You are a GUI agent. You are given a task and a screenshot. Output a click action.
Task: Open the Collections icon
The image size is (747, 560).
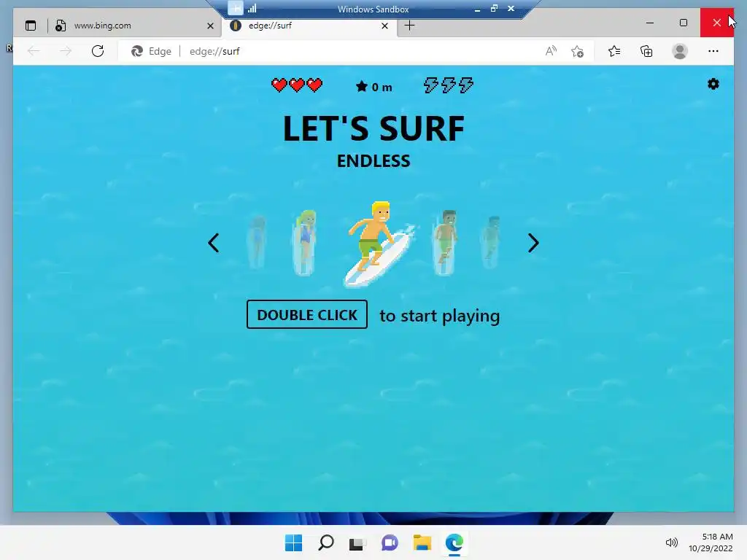(646, 51)
